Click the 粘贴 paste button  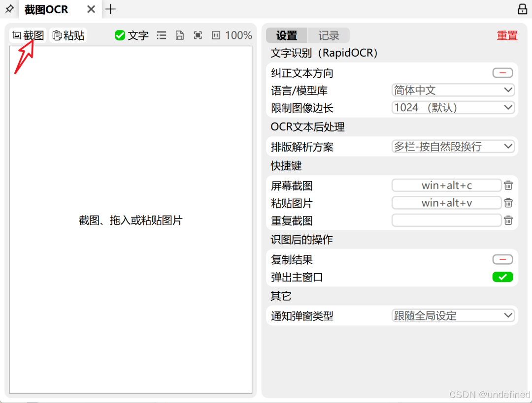(68, 35)
